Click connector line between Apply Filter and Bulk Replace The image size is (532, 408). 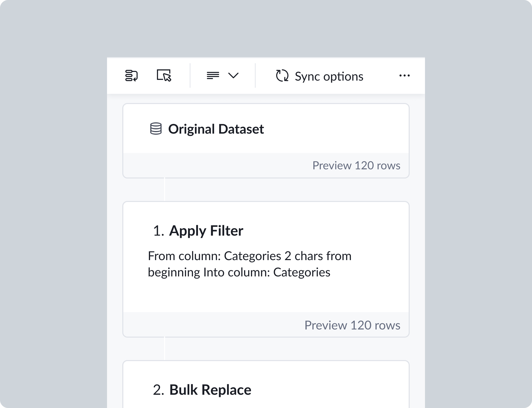pos(165,349)
